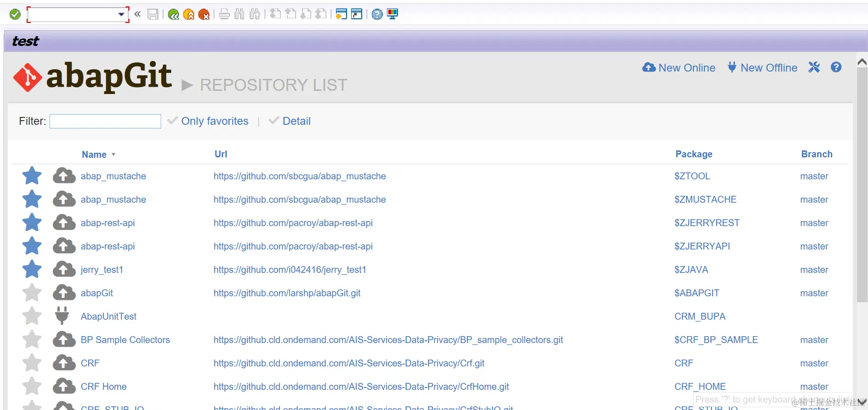Click the Save disk icon
This screenshot has height=410, width=868.
153,14
